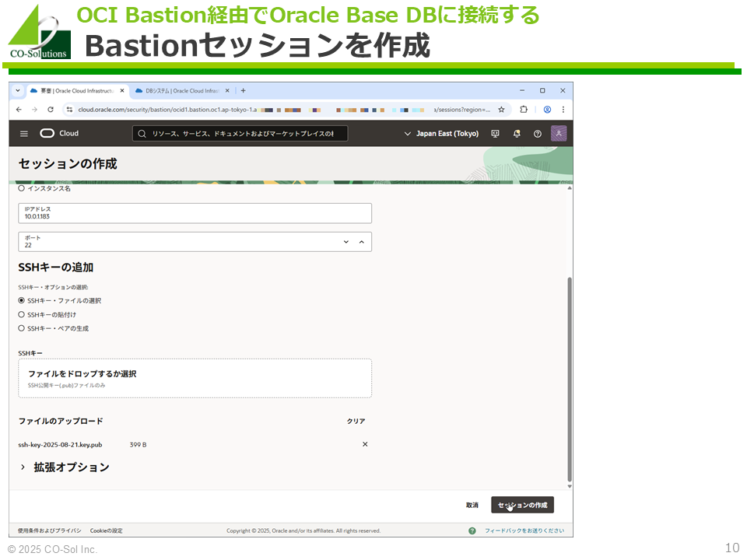Click the browser address bar URL
This screenshot has width=747, height=560.
[285, 110]
